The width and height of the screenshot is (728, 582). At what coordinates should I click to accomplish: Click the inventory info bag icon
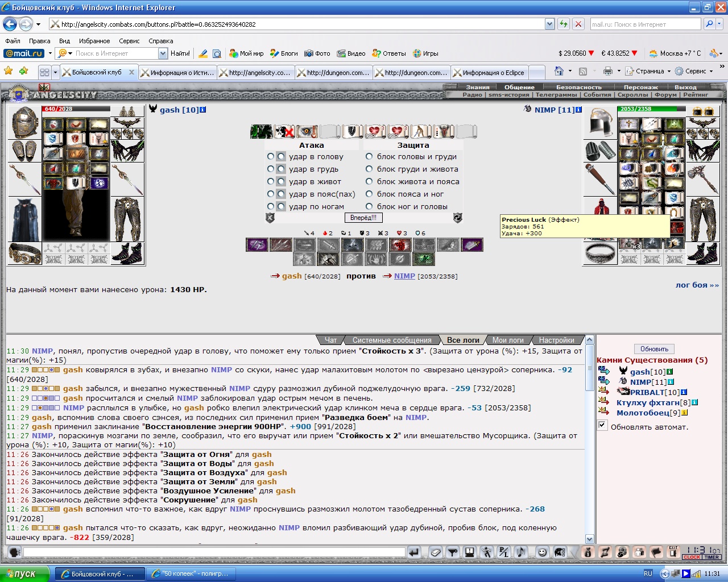588,552
